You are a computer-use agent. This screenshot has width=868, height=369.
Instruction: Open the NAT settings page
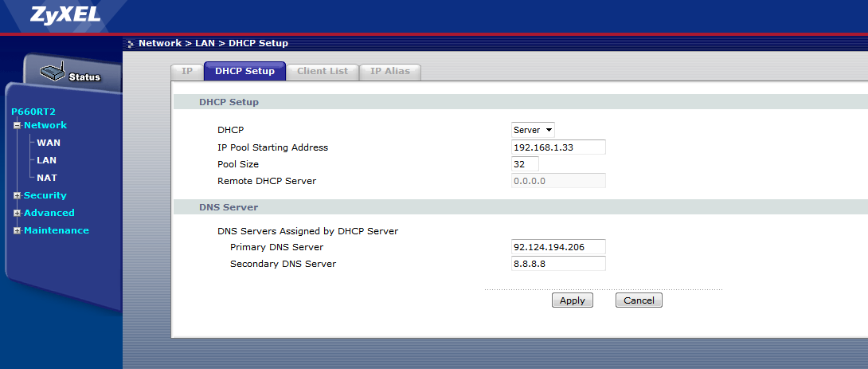tap(47, 178)
